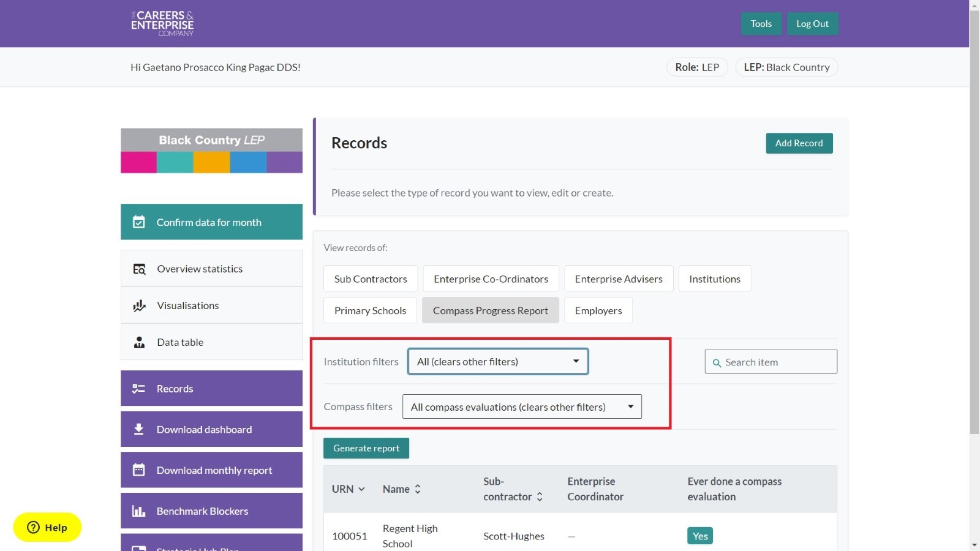Click the calendar-check icon beside Confirm data
The image size is (980, 551).
pos(139,222)
